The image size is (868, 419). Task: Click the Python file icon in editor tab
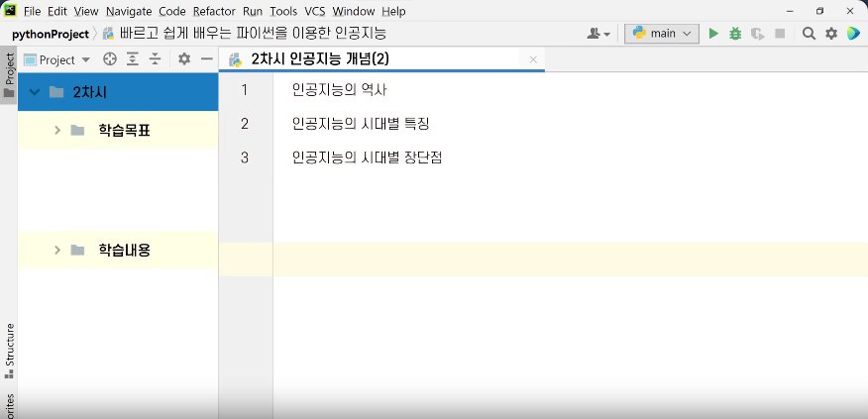click(235, 59)
